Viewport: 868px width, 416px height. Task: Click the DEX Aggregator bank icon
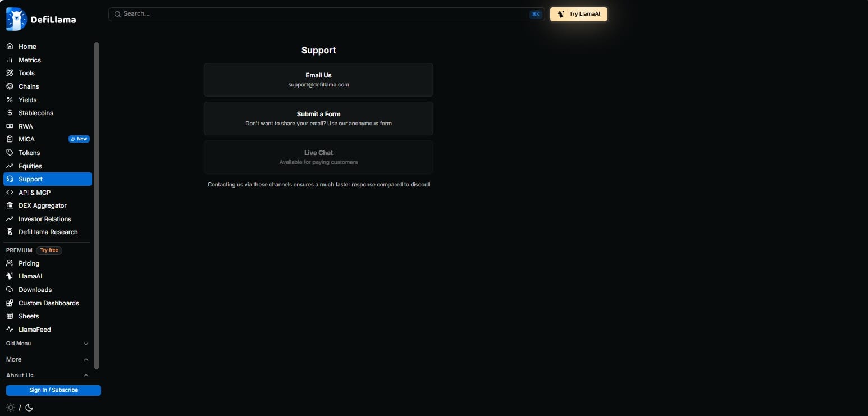click(10, 205)
